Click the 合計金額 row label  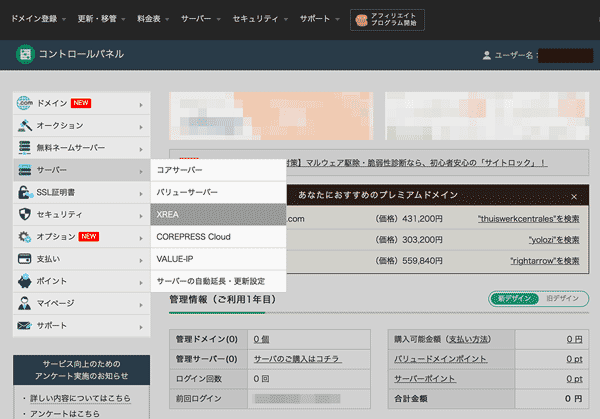(x=411, y=399)
